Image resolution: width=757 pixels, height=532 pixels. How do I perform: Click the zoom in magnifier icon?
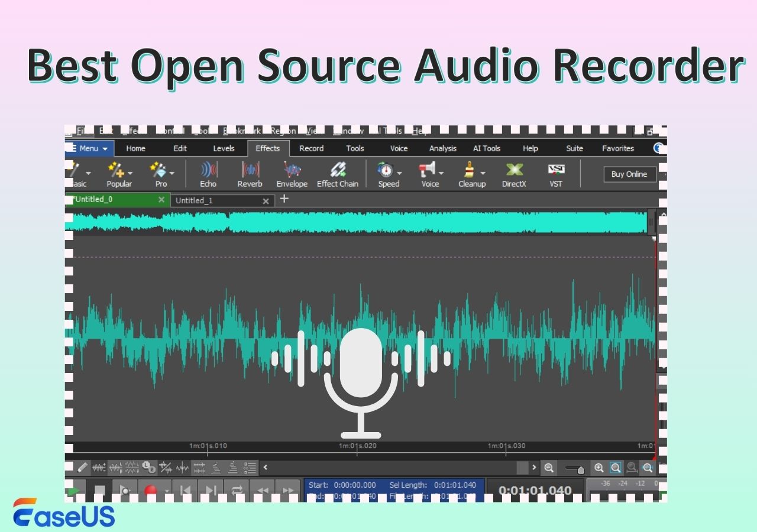click(x=599, y=468)
